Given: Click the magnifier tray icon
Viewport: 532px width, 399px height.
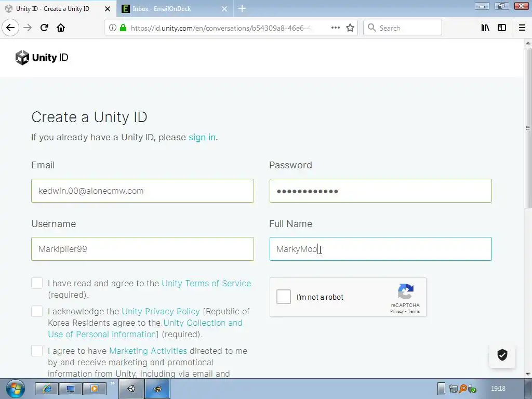Looking at the screenshot, I should pyautogui.click(x=463, y=389).
